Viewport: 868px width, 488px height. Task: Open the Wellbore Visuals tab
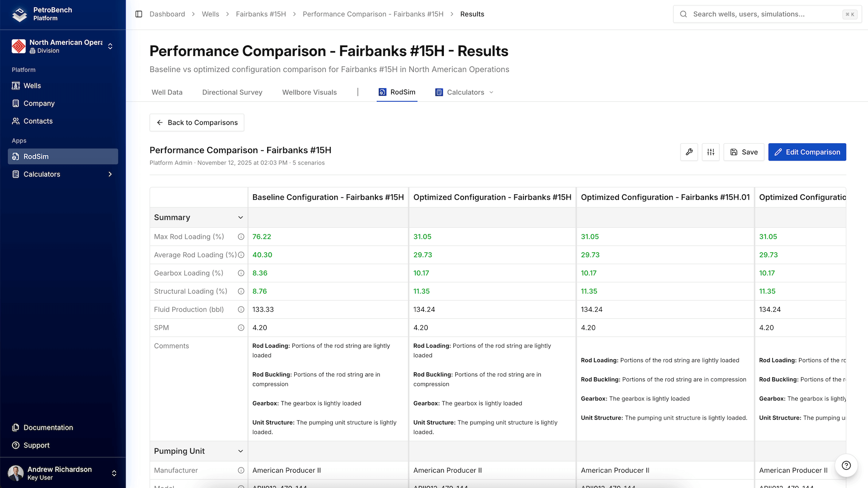click(x=310, y=92)
